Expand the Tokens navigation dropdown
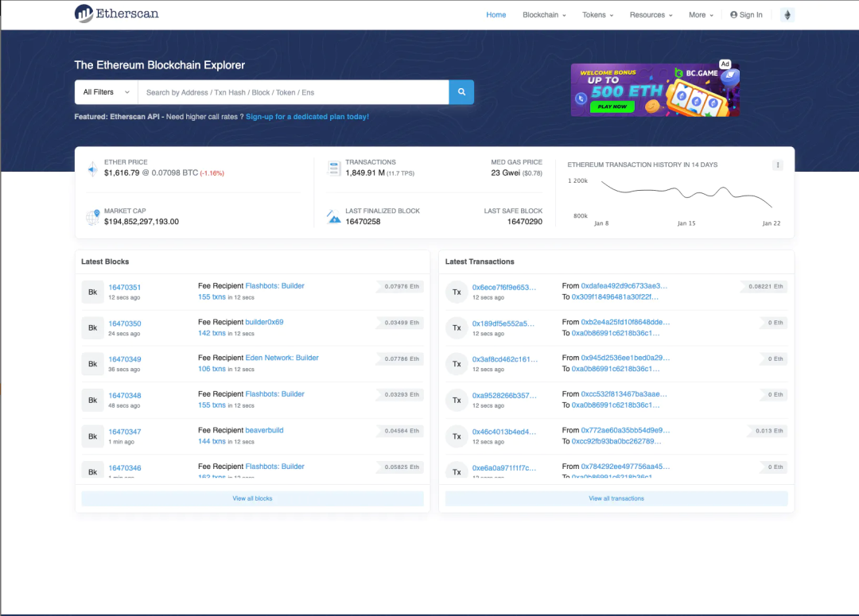859x616 pixels. click(597, 15)
